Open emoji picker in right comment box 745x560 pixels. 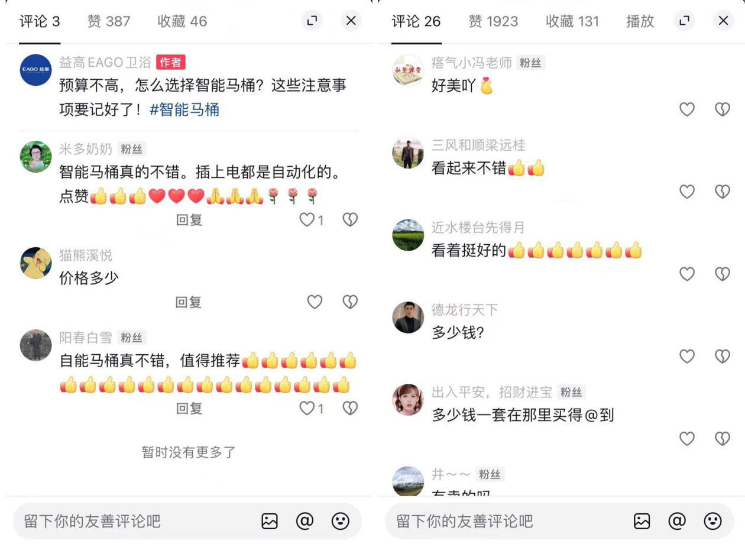point(712,521)
